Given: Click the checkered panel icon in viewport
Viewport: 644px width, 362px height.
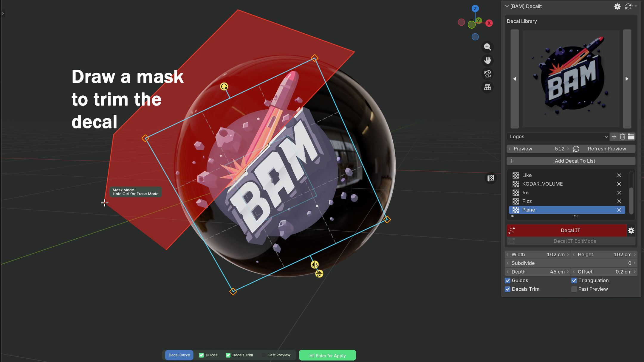Looking at the screenshot, I should pyautogui.click(x=491, y=178).
